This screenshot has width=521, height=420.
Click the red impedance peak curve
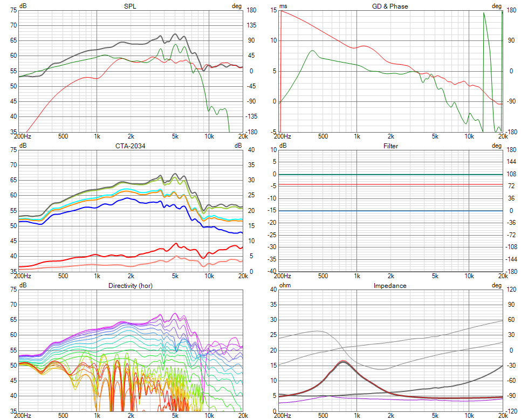pos(342,361)
